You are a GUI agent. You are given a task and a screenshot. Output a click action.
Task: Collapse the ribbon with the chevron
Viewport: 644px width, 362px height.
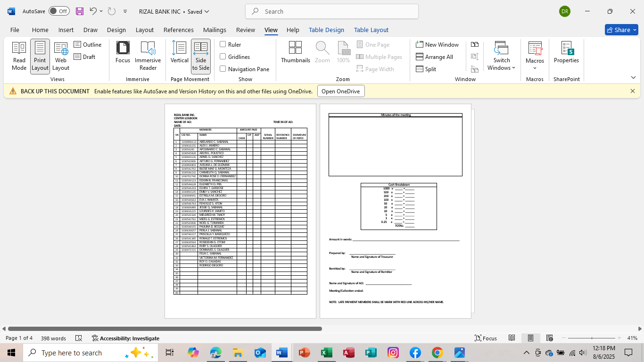click(x=633, y=77)
